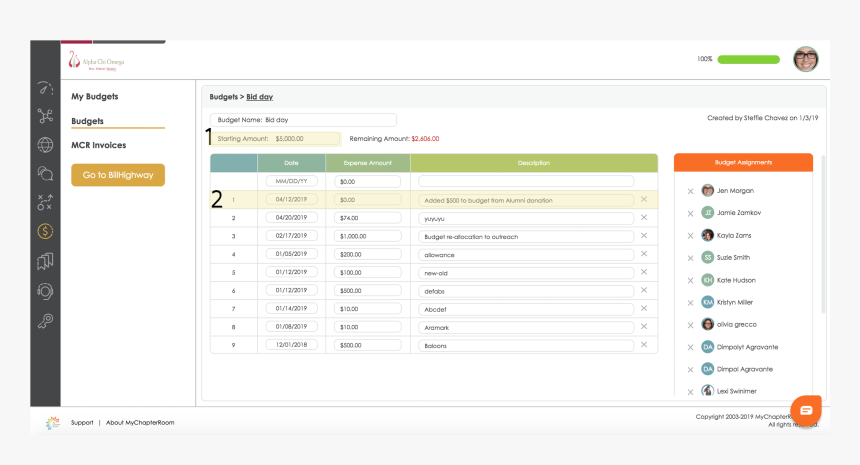The image size is (860, 465).
Task: Open the chat bubbles sidebar icon
Action: click(45, 173)
